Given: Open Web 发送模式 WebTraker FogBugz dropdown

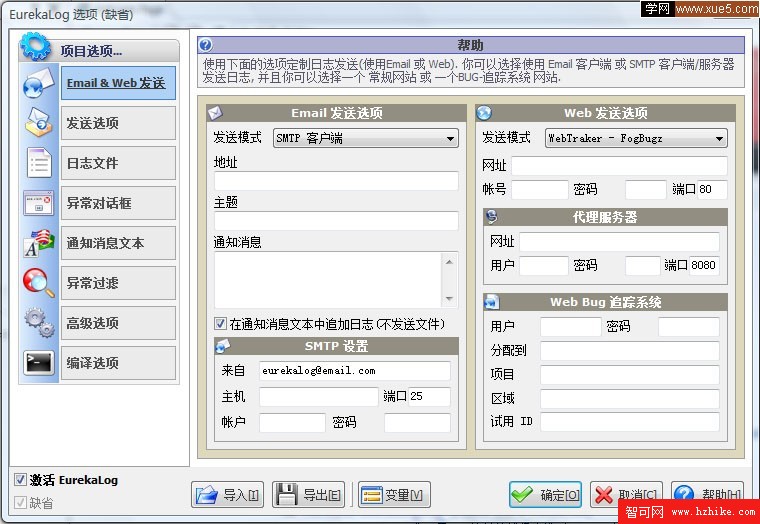Looking at the screenshot, I should [x=636, y=138].
